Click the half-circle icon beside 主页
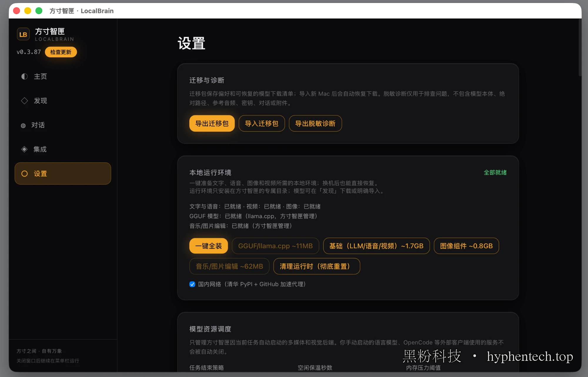The image size is (588, 377). (24, 76)
